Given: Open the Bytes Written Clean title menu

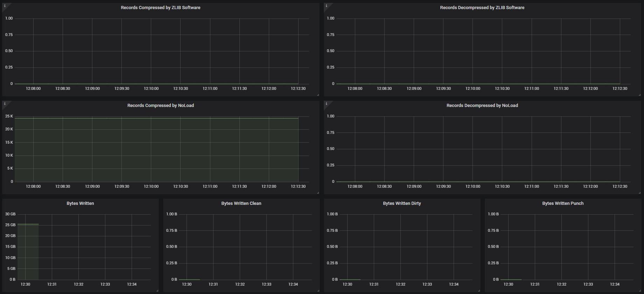Looking at the screenshot, I should click(241, 203).
